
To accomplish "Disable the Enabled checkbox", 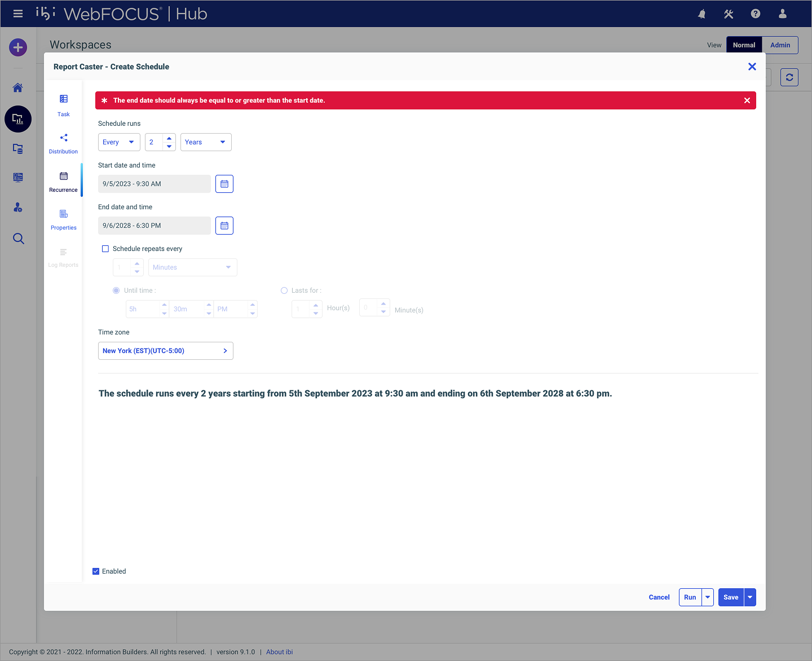I will coord(96,571).
